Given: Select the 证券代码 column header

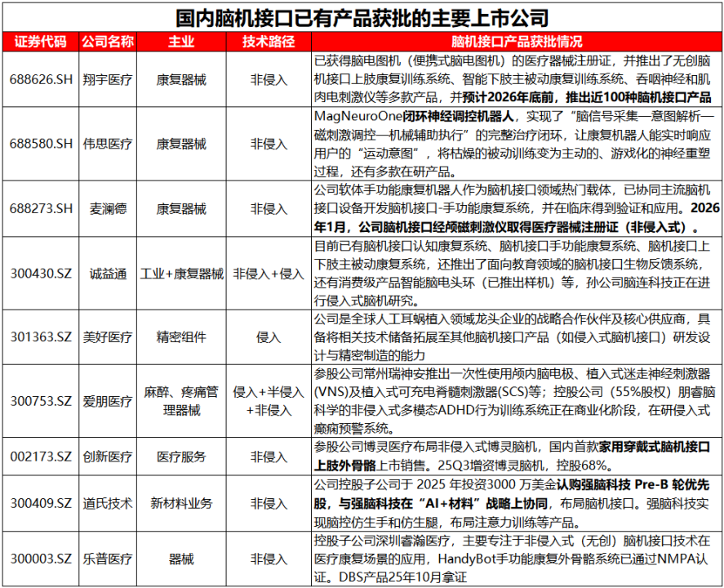Looking at the screenshot, I should pyautogui.click(x=41, y=42).
